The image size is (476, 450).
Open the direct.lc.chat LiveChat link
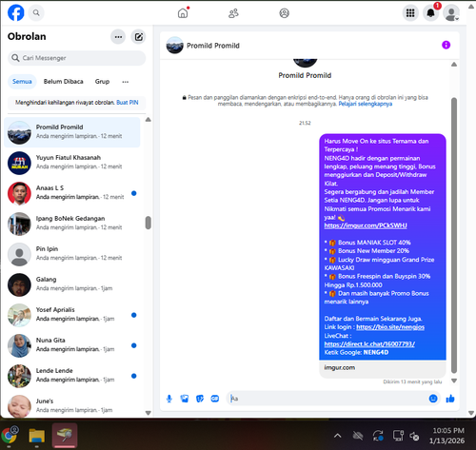tap(369, 344)
